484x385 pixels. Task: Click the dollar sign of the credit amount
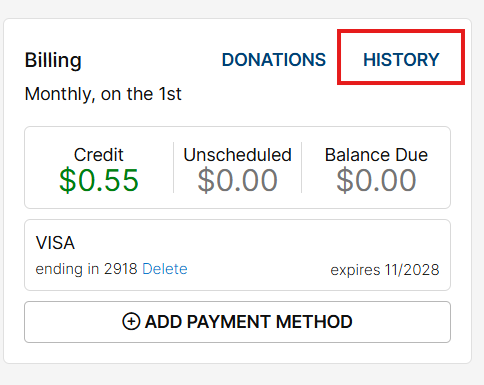[68, 180]
